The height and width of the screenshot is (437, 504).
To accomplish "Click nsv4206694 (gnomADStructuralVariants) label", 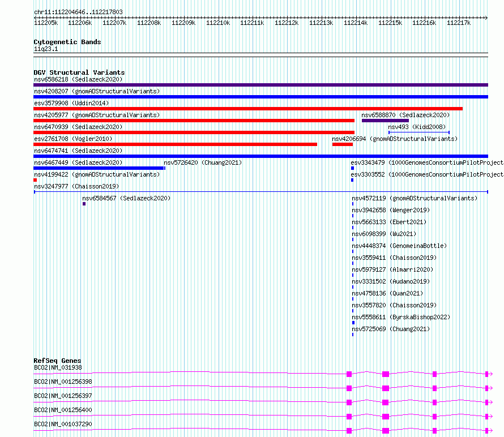I will pyautogui.click(x=395, y=139).
